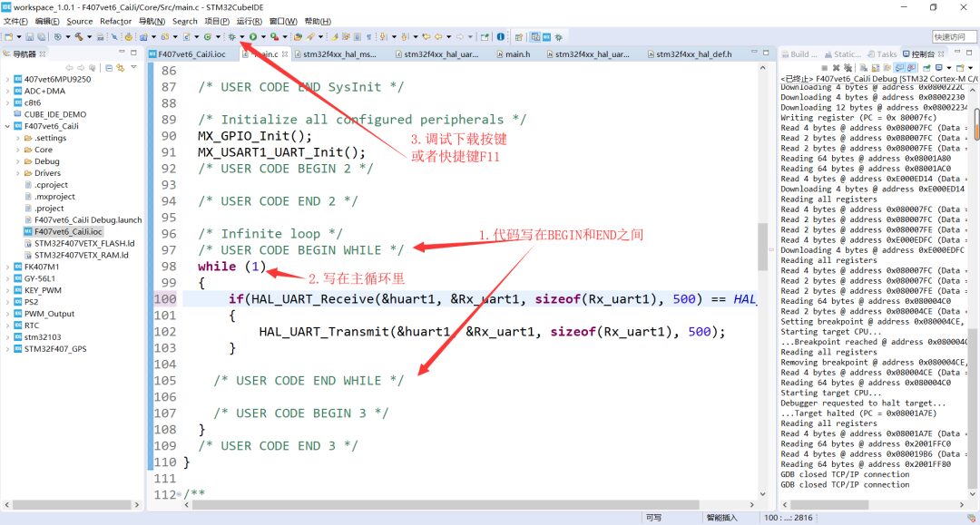Image resolution: width=980 pixels, height=525 pixels.
Task: Click the Save icon in main toolbar
Action: [x=29, y=37]
